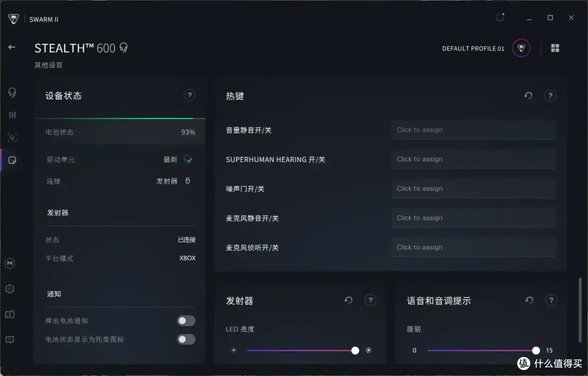The height and width of the screenshot is (376, 588).
Task: Click the battery status progress bar
Action: (x=119, y=119)
